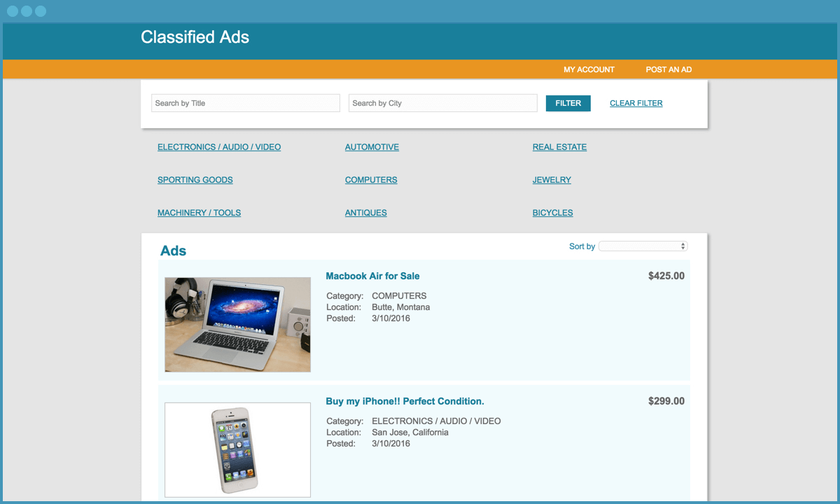
Task: Open the Post an Ad page
Action: coord(668,69)
